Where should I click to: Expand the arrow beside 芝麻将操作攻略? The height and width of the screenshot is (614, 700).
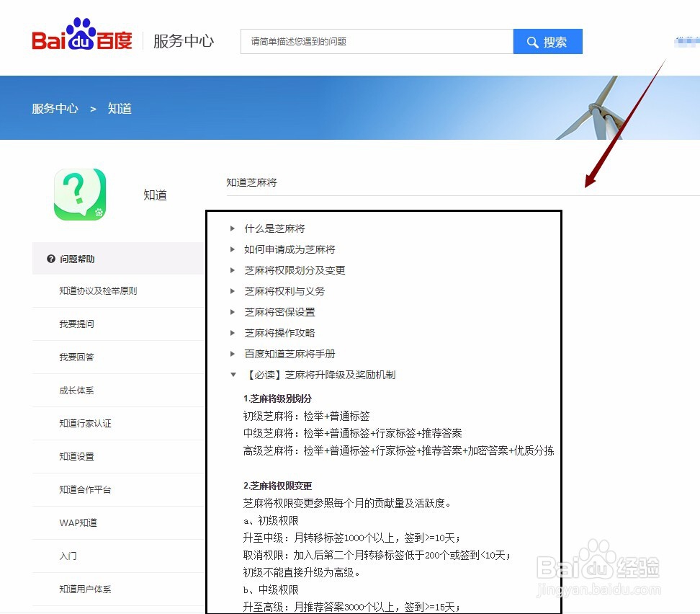[232, 333]
